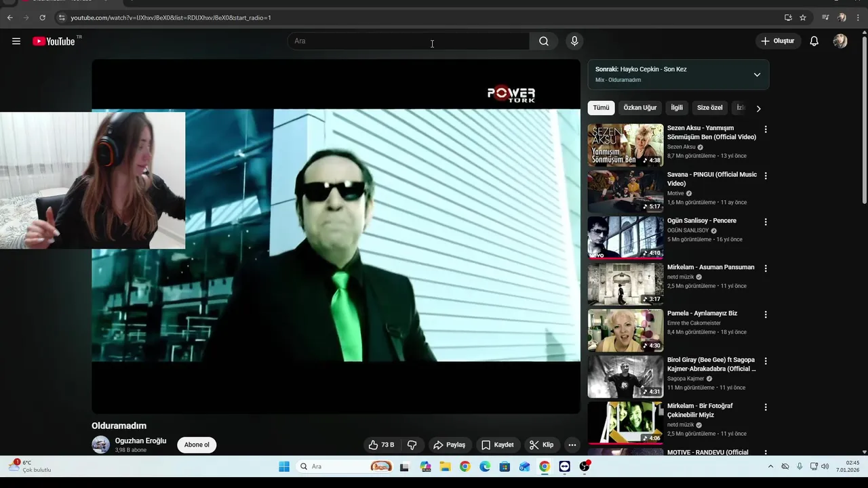Click the YouTube search field
The width and height of the screenshot is (868, 488).
point(409,41)
